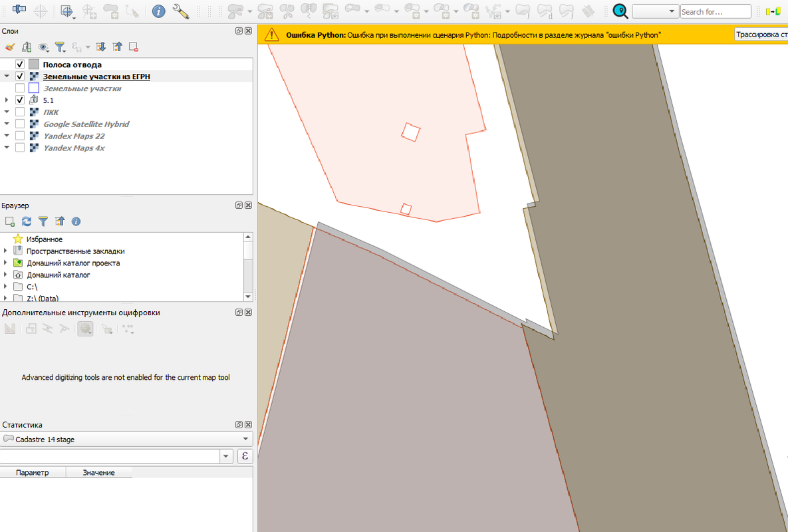Close the Слои panel
The image size is (788, 532).
point(248,31)
